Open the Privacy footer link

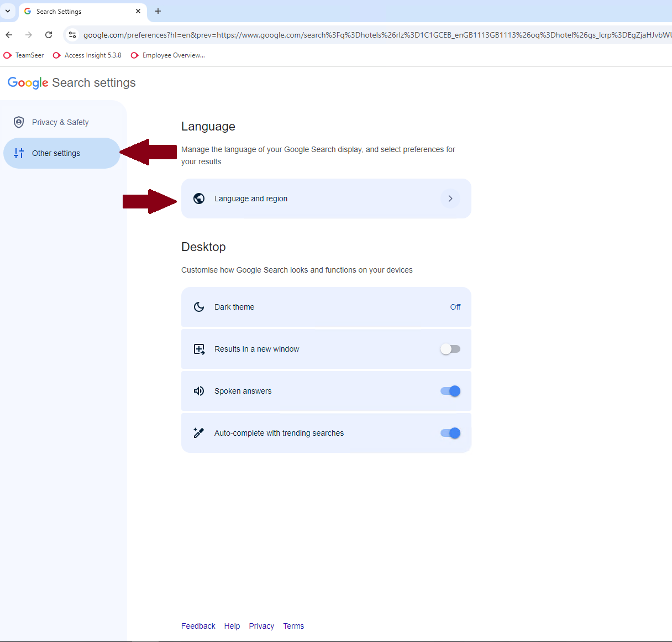point(261,626)
